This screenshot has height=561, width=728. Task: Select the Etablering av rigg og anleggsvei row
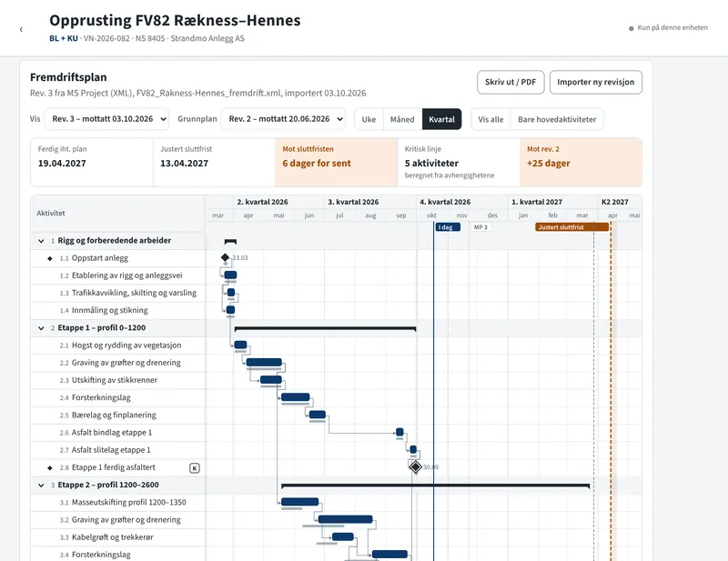pyautogui.click(x=118, y=275)
